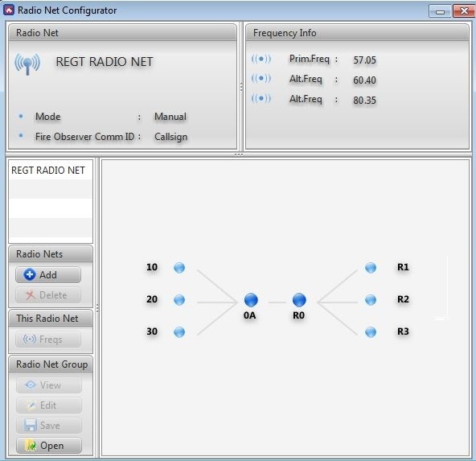Click the station label R1
The width and height of the screenshot is (476, 461).
pyautogui.click(x=403, y=267)
